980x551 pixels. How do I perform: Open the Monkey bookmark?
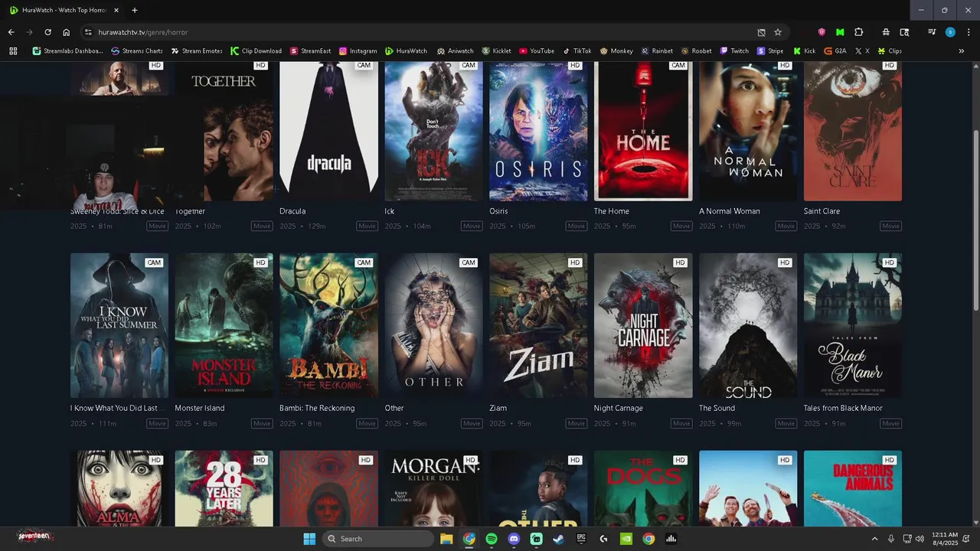[x=617, y=51]
